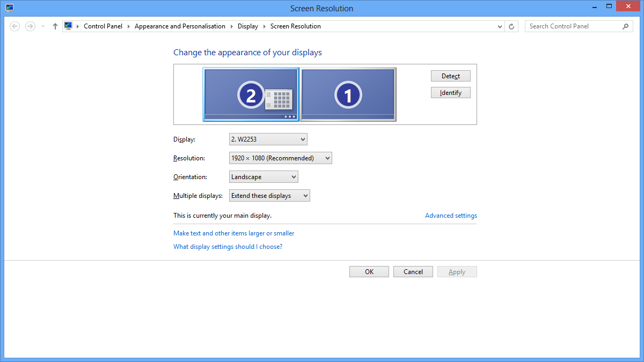Click the window system icon in title bar
The image size is (644, 362).
pyautogui.click(x=10, y=8)
